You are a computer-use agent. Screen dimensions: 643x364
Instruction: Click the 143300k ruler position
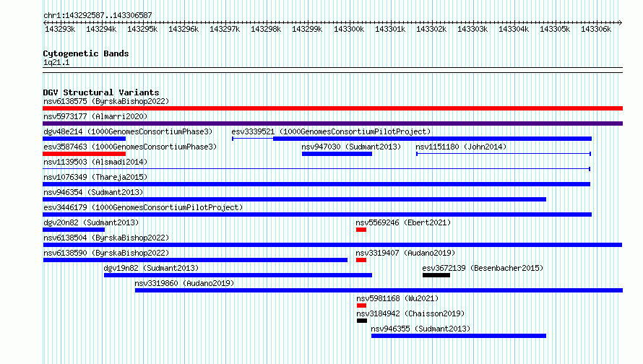click(348, 29)
